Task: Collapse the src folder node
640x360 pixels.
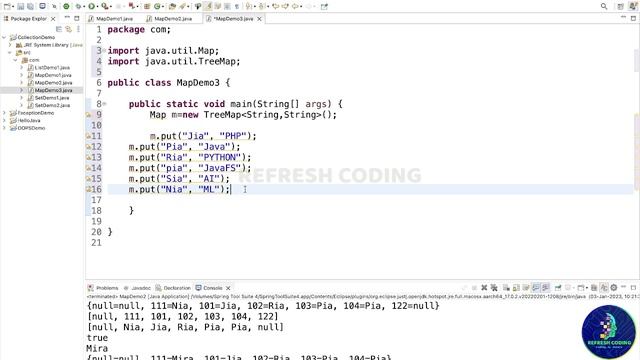Action: pos(10,53)
